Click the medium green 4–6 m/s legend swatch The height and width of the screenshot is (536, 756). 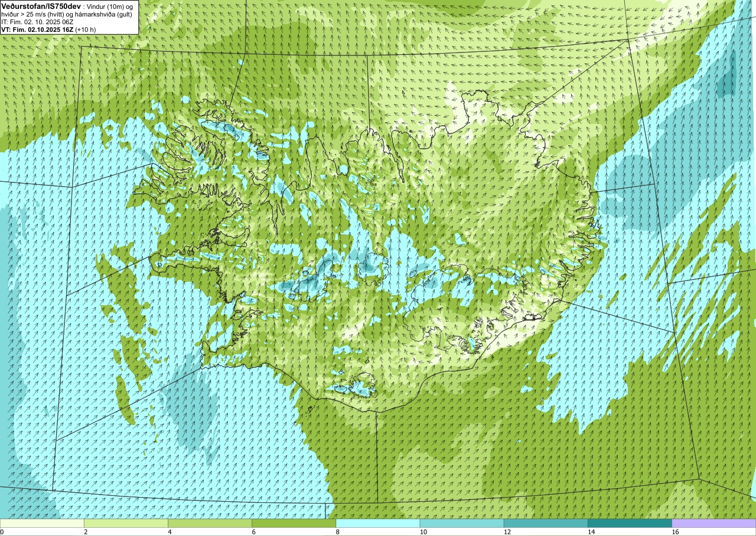(210, 523)
